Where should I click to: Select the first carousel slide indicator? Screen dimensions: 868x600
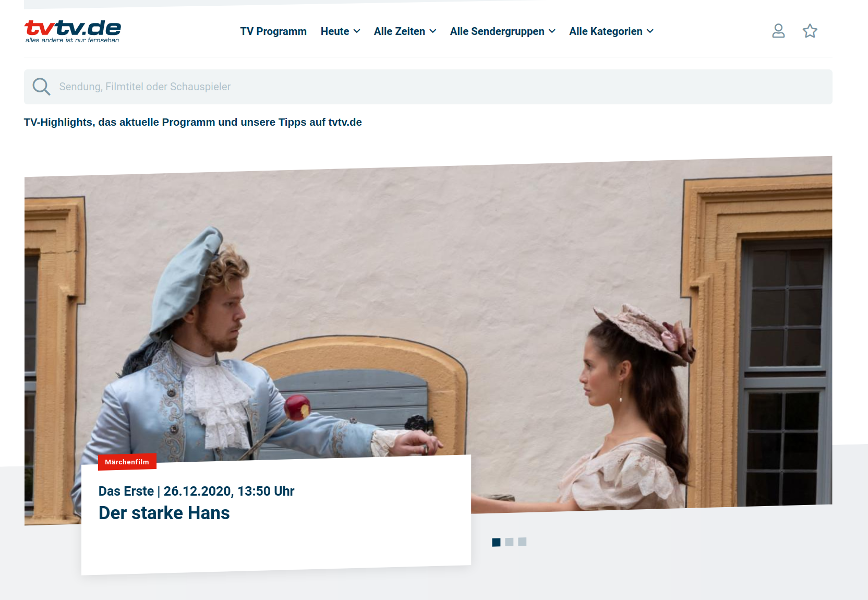496,542
